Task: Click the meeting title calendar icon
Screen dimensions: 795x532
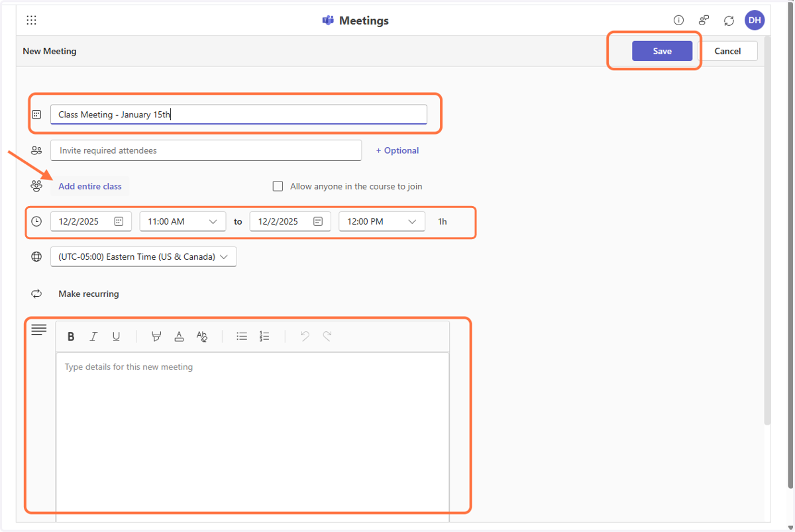Action: (36, 115)
